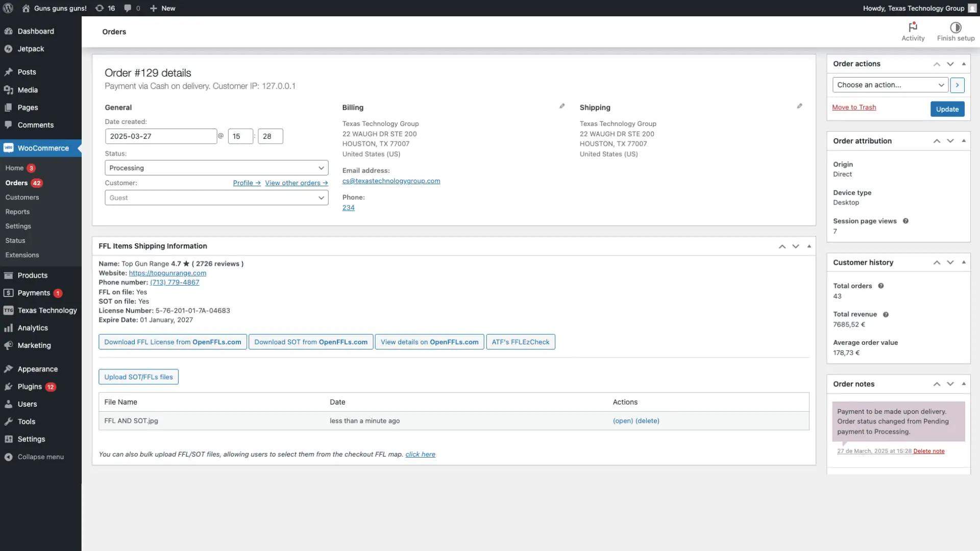
Task: Open the order Status dropdown
Action: (x=216, y=168)
